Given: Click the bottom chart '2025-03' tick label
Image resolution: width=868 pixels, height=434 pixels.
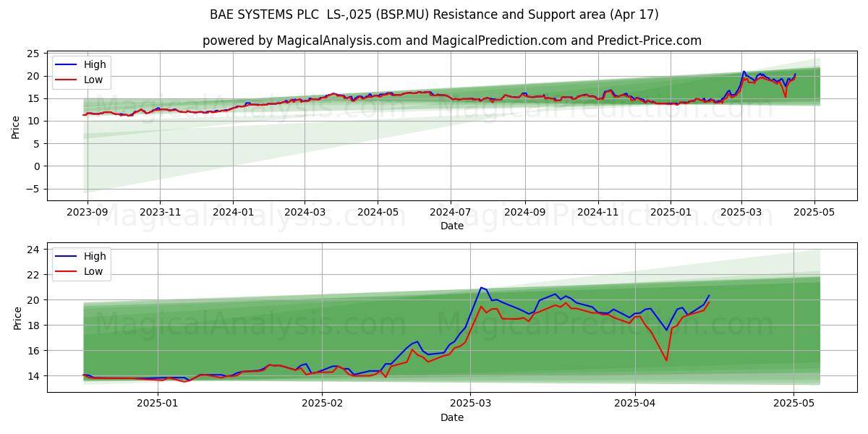Looking at the screenshot, I should (470, 404).
